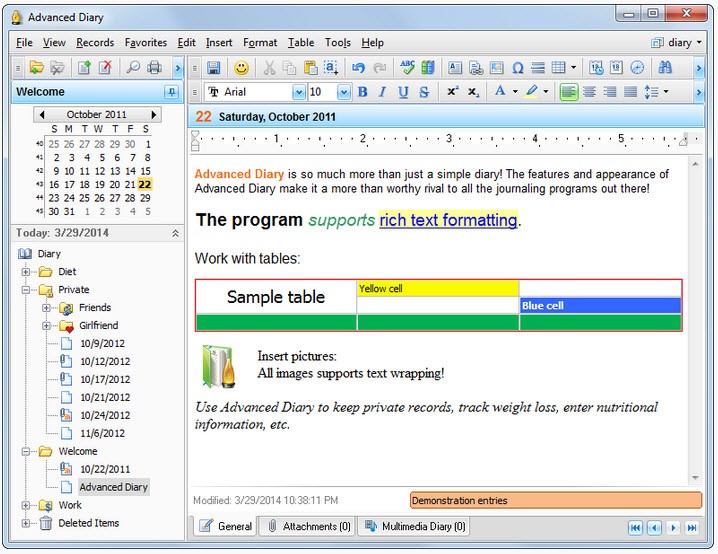Click the Save diskette icon
Image resolution: width=718 pixels, height=554 pixels.
tap(213, 68)
